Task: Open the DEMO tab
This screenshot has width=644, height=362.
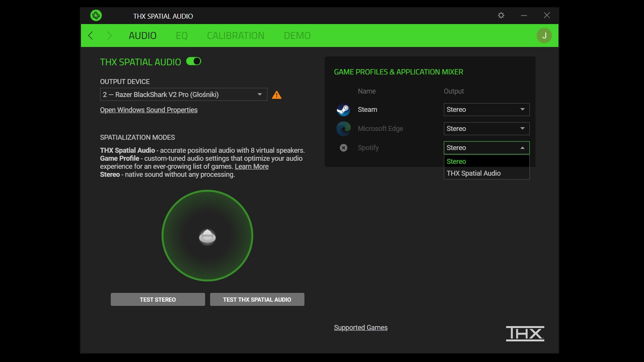Action: coord(297,36)
